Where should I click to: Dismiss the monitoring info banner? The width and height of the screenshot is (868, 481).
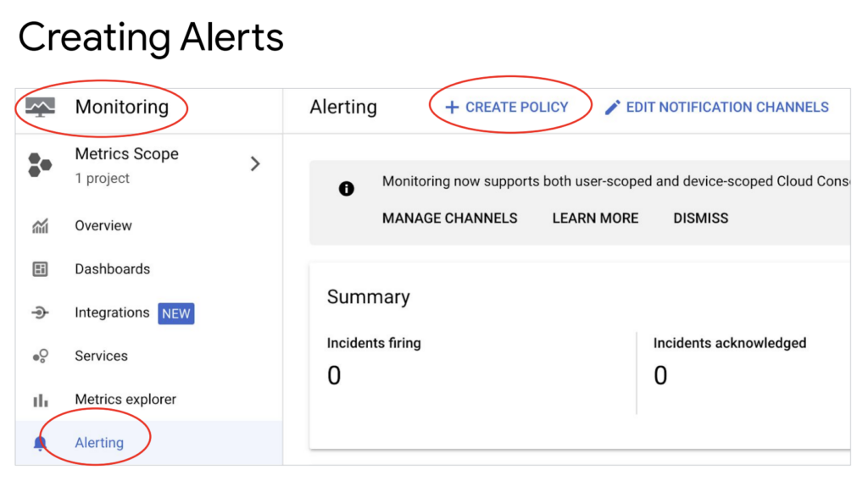[x=701, y=218]
